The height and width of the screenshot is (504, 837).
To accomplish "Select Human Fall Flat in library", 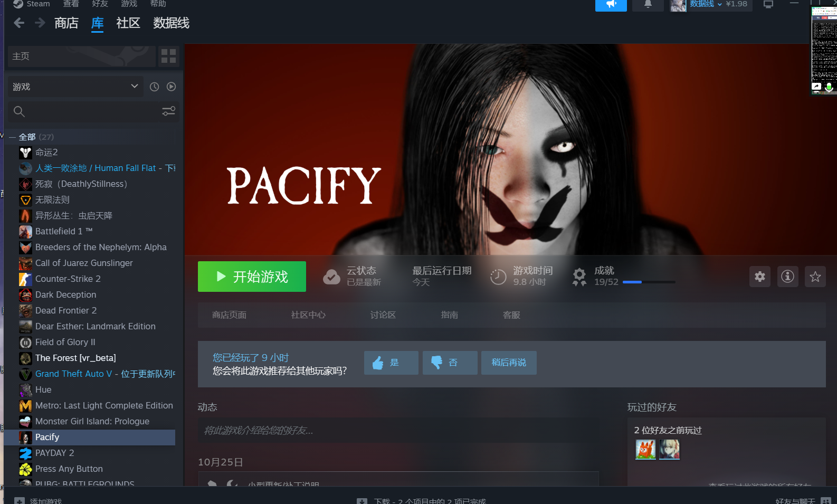I will (90, 168).
